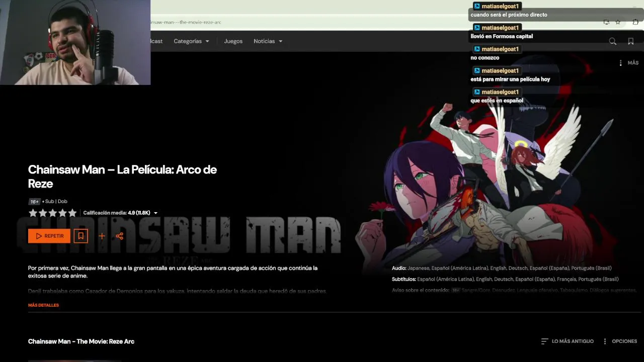
Task: Open the Juegos menu item
Action: tap(233, 41)
